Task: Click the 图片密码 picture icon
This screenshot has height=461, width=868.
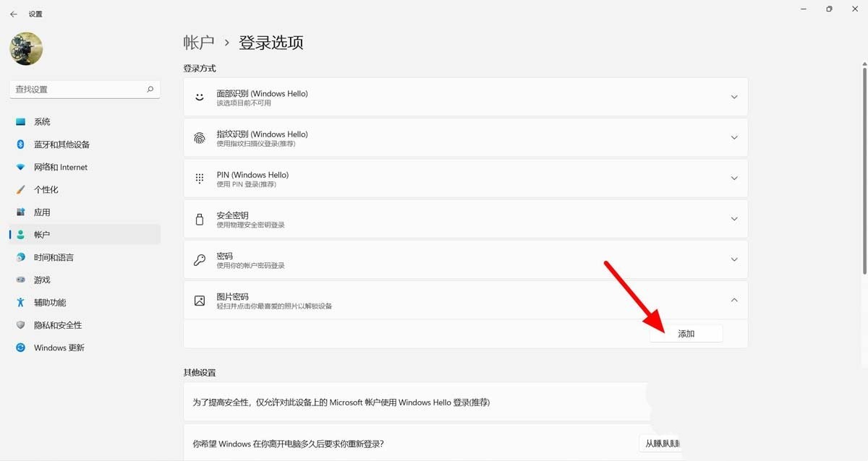Action: point(199,300)
